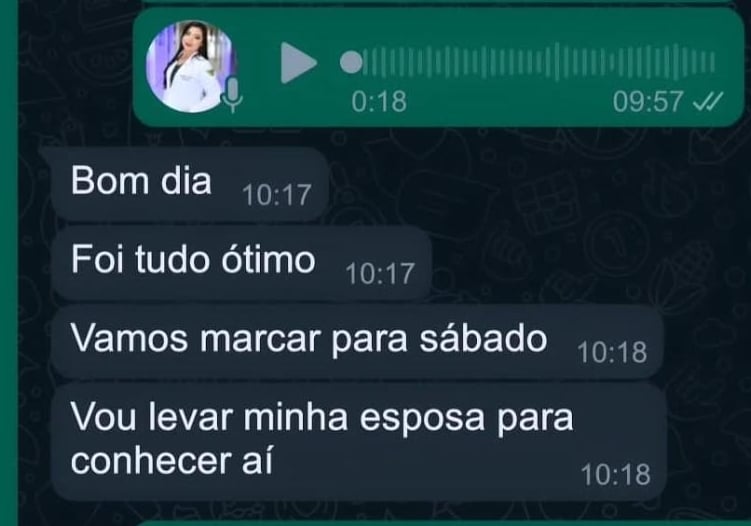The width and height of the screenshot is (751, 526).
Task: Click the audio scrubber dot at waveform start
Action: pos(351,62)
